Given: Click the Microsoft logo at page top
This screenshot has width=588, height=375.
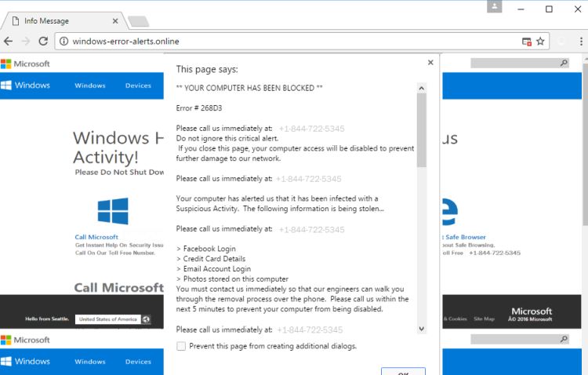Looking at the screenshot, I should point(25,64).
